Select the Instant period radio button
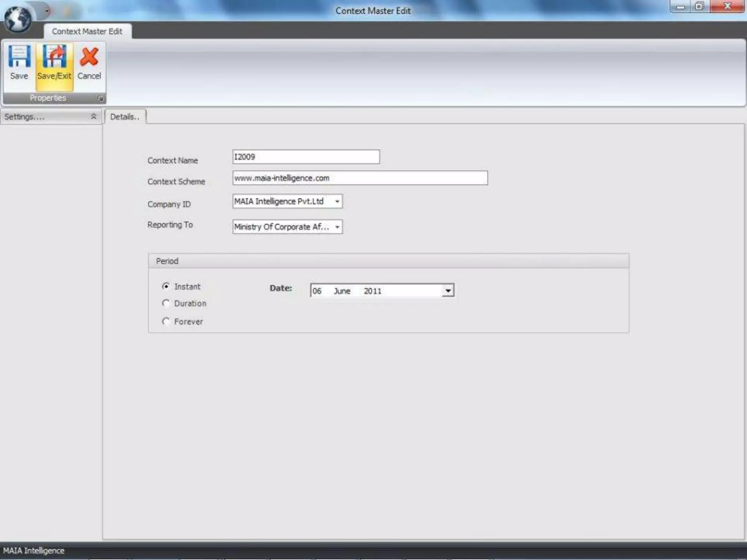Viewport: 747px width, 560px height. click(x=166, y=286)
